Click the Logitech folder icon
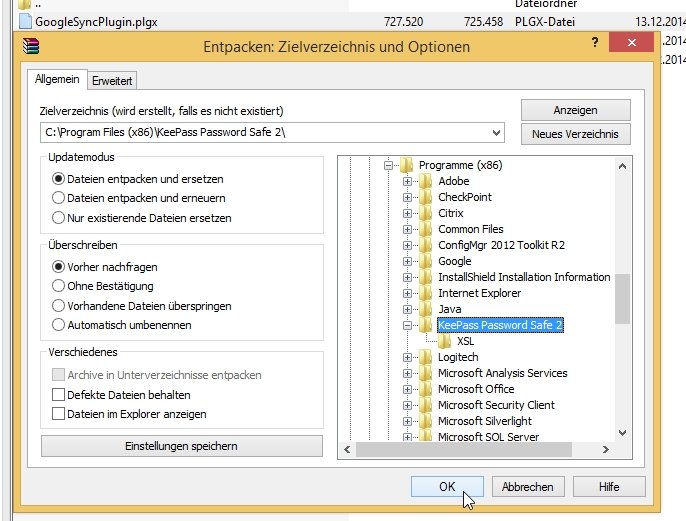Viewport: 686px width, 521px height. coord(426,357)
